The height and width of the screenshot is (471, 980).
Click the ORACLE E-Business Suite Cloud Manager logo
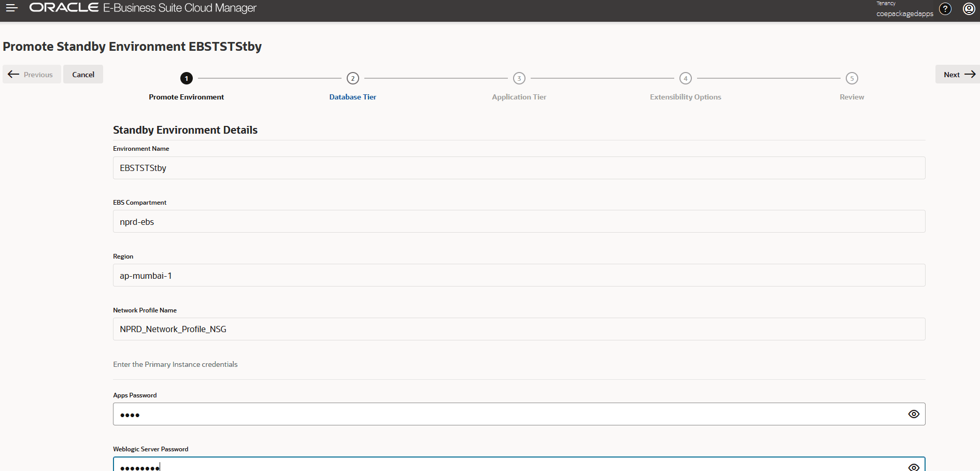point(143,8)
